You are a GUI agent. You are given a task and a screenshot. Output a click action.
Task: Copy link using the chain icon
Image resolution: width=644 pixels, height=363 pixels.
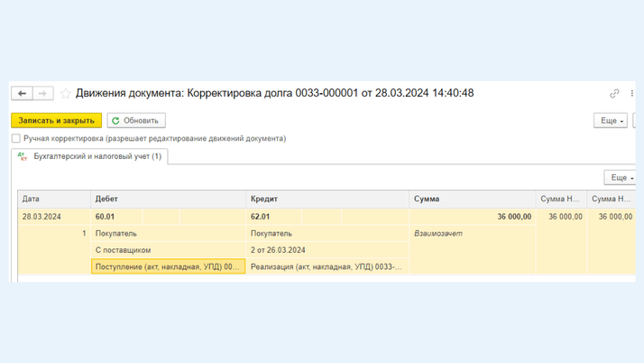coord(614,93)
